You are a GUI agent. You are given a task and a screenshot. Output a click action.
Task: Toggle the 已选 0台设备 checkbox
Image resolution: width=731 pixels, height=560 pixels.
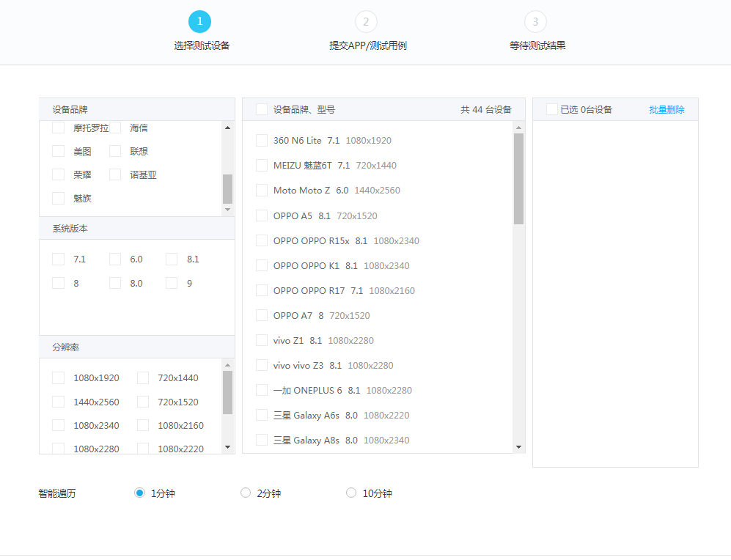coord(552,109)
